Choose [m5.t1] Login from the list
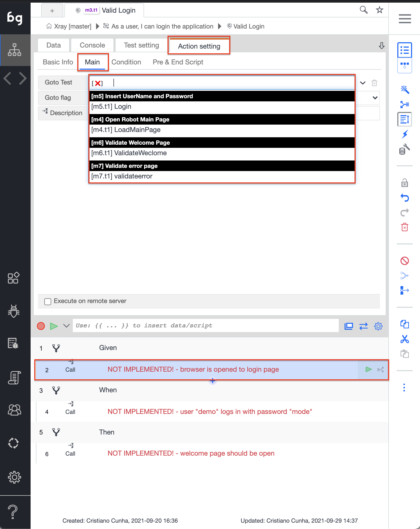The image size is (420, 529). coord(222,107)
